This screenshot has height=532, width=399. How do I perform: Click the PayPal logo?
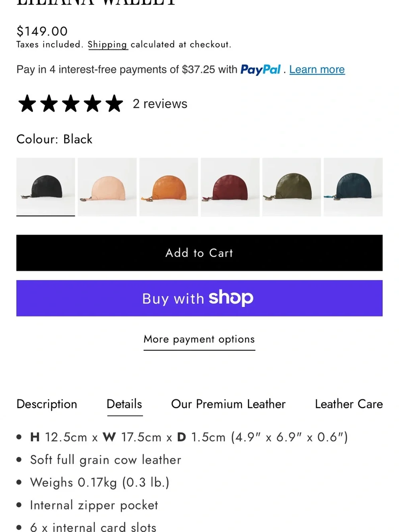[261, 70]
